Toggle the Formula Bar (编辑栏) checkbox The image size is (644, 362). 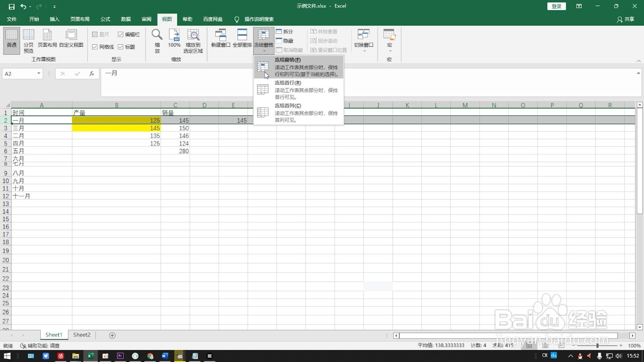[129, 35]
